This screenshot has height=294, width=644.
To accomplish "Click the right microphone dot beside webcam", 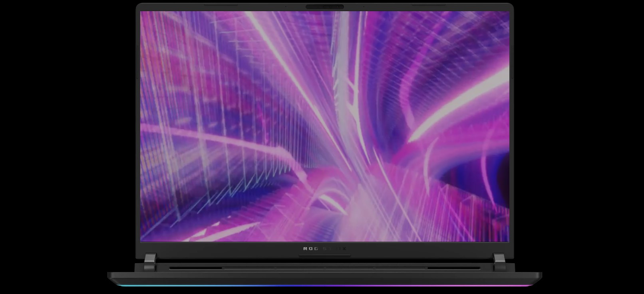I will [x=364, y=7].
